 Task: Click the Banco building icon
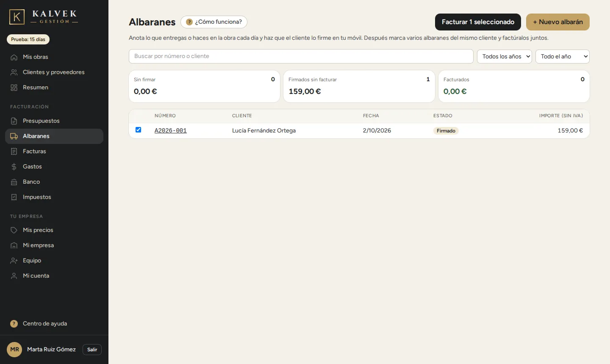(x=14, y=182)
